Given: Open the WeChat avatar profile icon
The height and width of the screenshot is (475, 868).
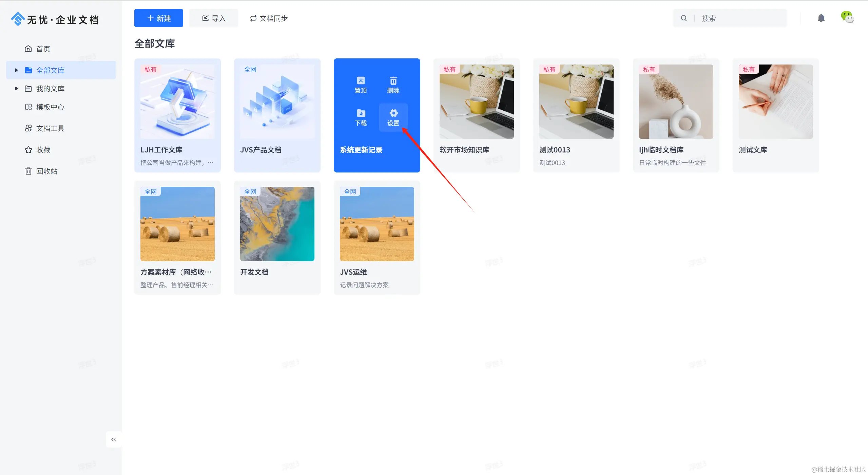Looking at the screenshot, I should click(x=847, y=17).
